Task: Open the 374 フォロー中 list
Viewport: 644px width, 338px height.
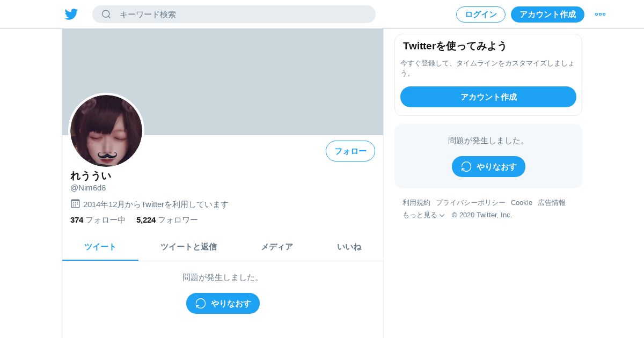Action: (98, 220)
